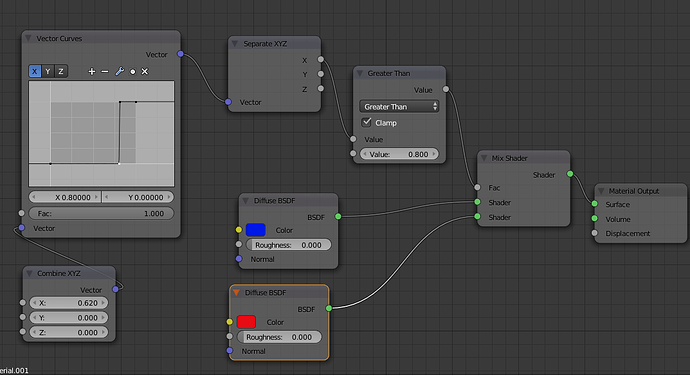Edit Value 0.800 field in Greater Than
The width and height of the screenshot is (690, 385).
click(x=399, y=154)
